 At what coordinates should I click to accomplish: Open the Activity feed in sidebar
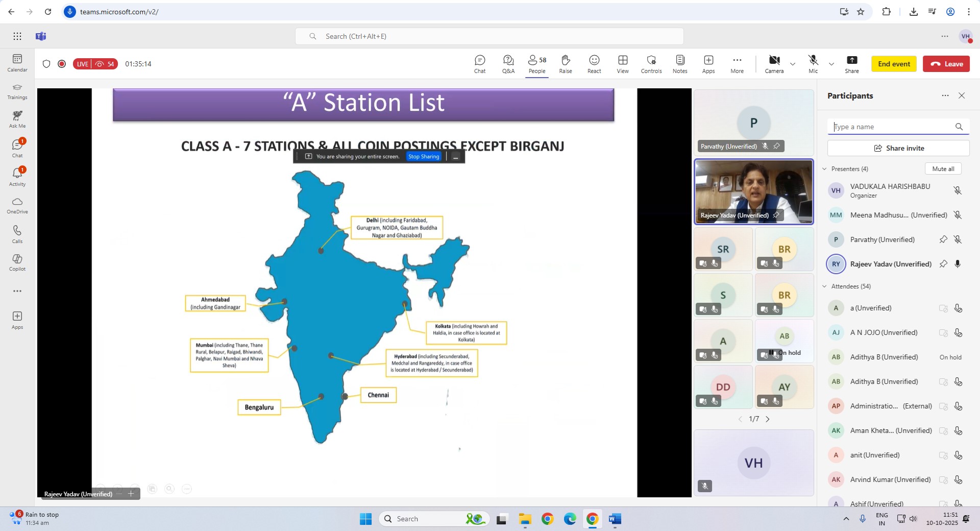coord(17,176)
